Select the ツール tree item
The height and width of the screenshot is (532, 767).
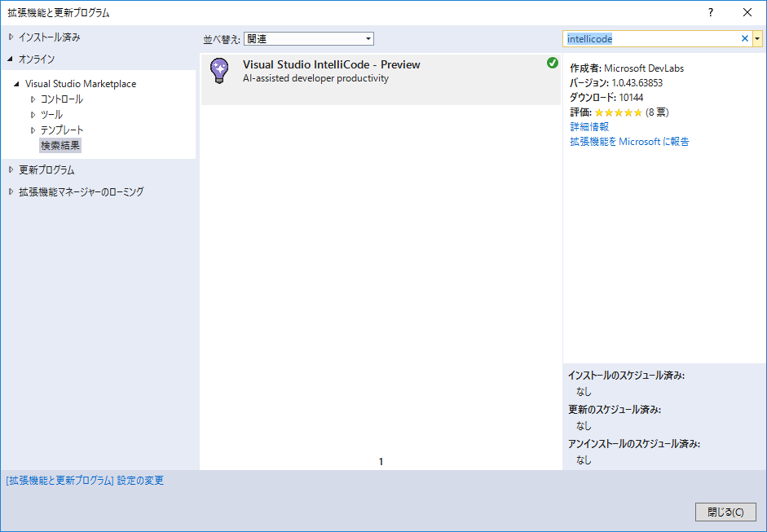coord(51,115)
